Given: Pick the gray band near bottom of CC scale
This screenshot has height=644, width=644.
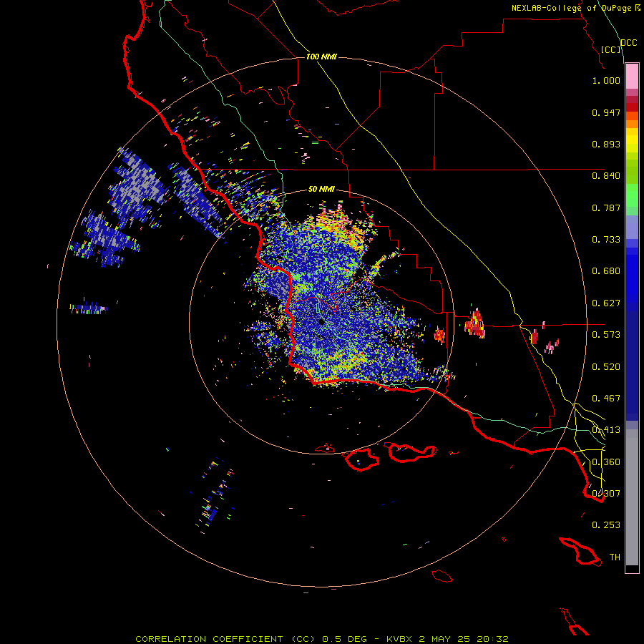Looking at the screenshot, I should point(632,497).
